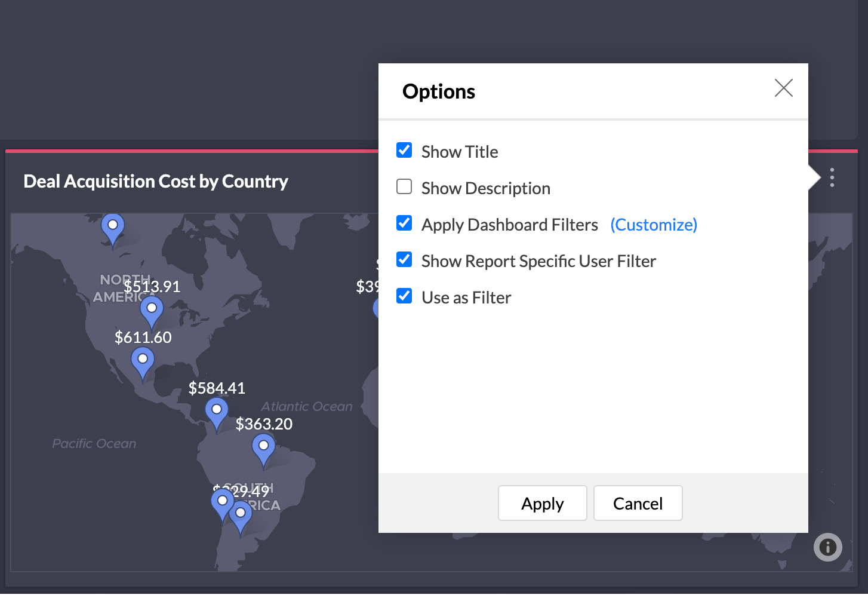Toggle Show Report Specific User Filter checkbox

pos(404,259)
